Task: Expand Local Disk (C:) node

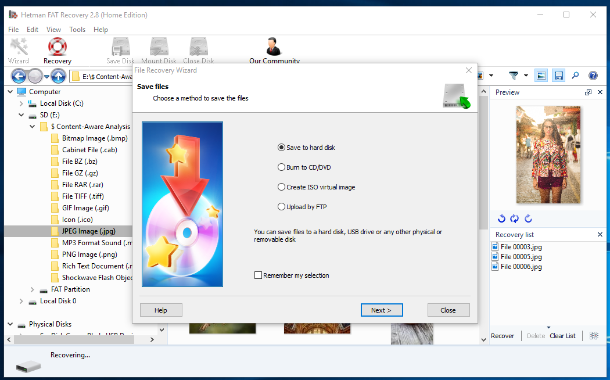Action: pos(21,103)
